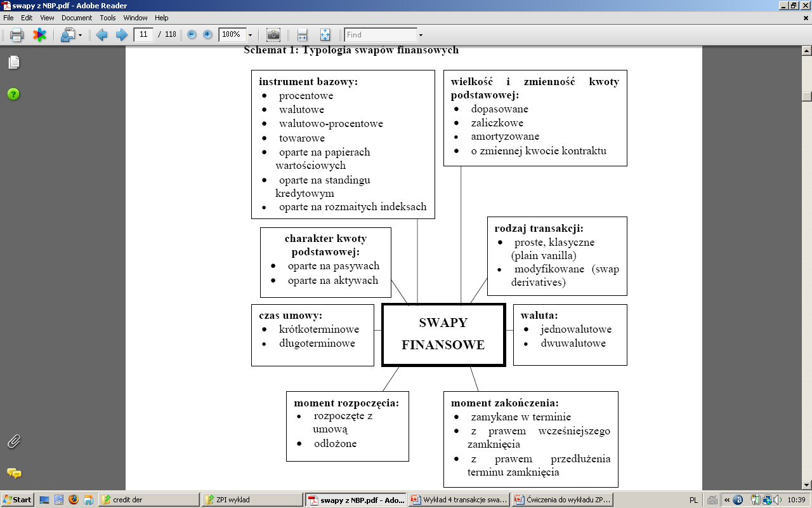This screenshot has height=508, width=812.
Task: Open the Edit menu
Action: tap(27, 18)
